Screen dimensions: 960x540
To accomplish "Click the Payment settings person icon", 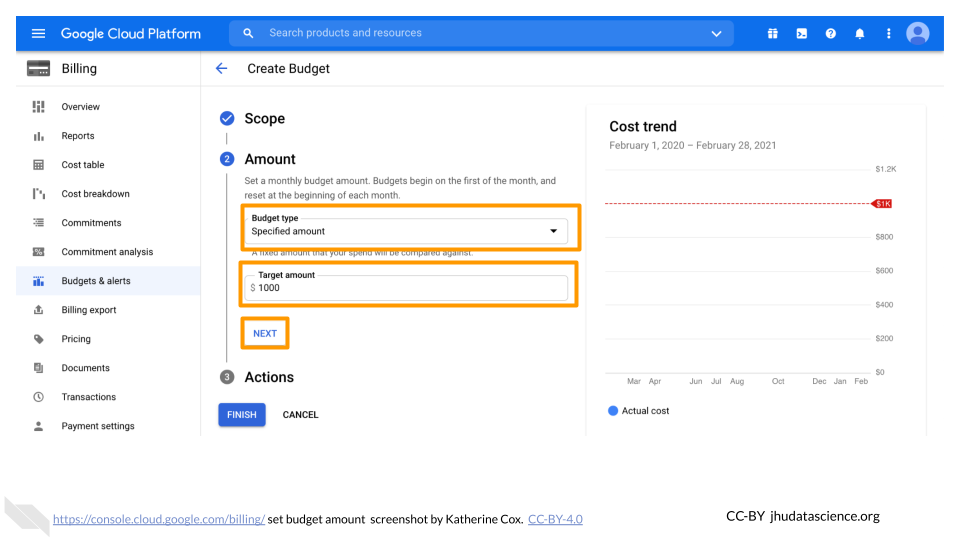I will tap(39, 426).
